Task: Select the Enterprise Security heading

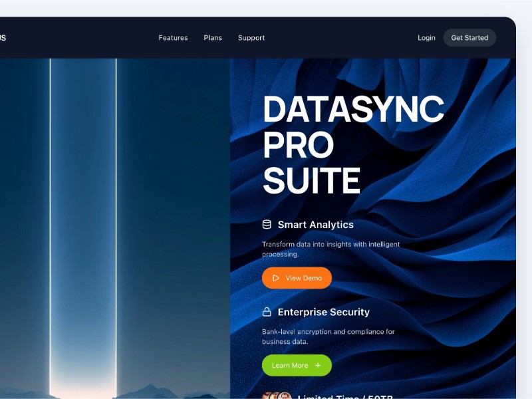Action: click(x=324, y=312)
